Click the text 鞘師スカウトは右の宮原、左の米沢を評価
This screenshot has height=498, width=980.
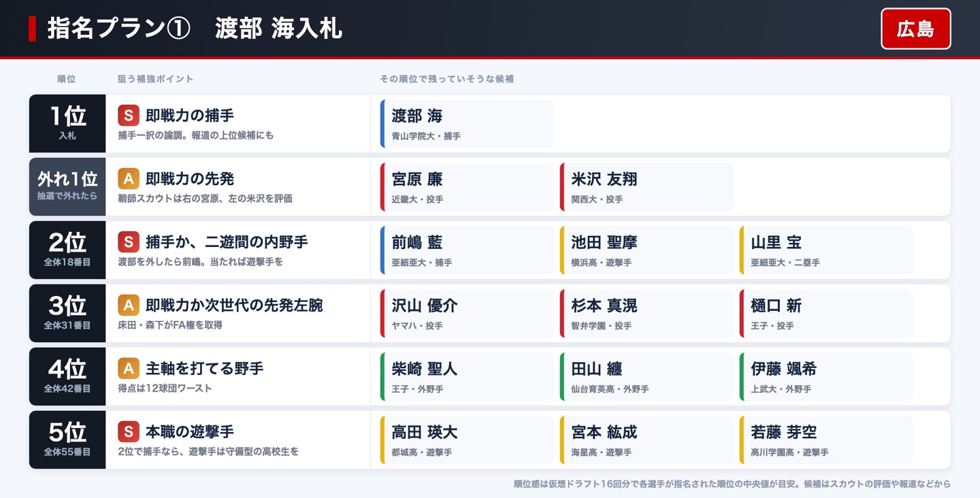point(205,199)
